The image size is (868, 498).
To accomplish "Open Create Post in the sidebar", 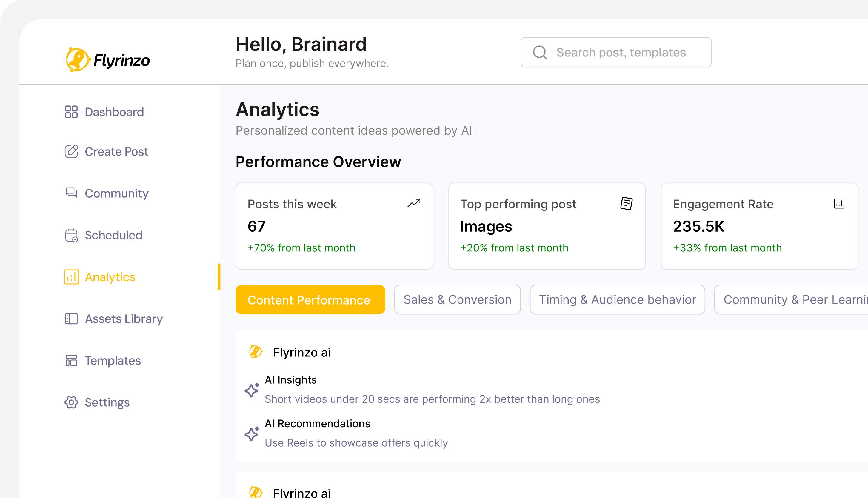I will tap(106, 152).
